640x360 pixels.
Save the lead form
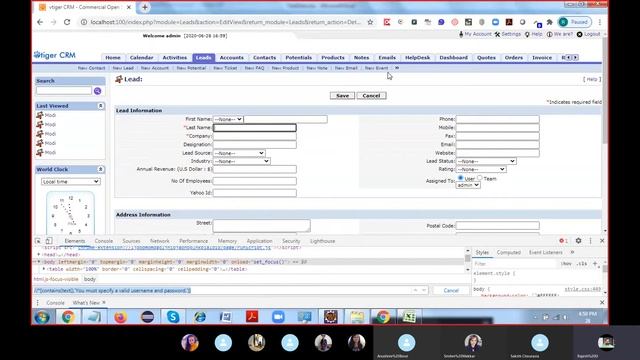(342, 96)
